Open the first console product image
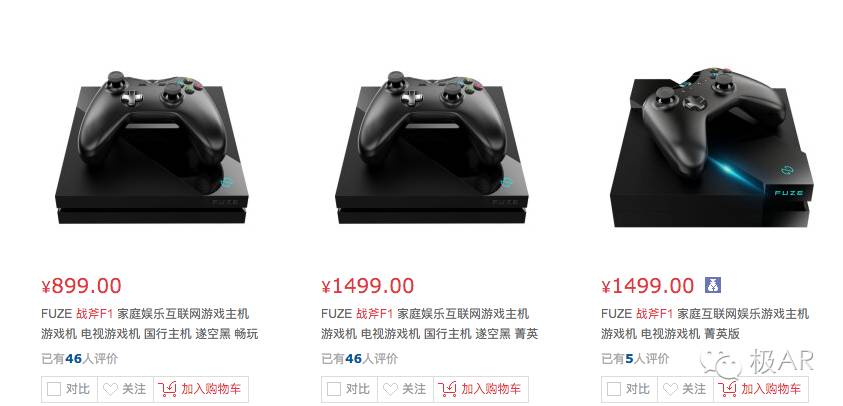This screenshot has width=843, height=406. (x=152, y=147)
